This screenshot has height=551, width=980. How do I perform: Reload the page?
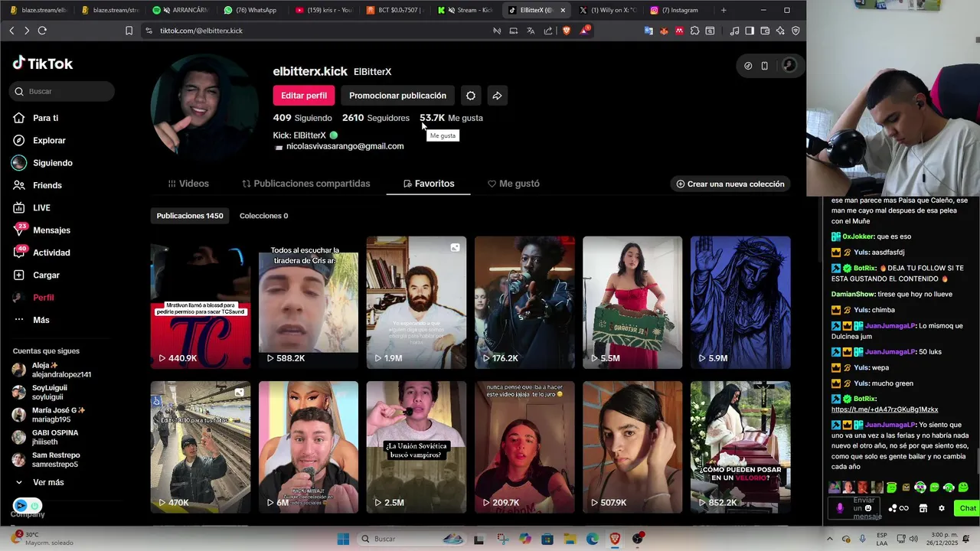pos(42,31)
